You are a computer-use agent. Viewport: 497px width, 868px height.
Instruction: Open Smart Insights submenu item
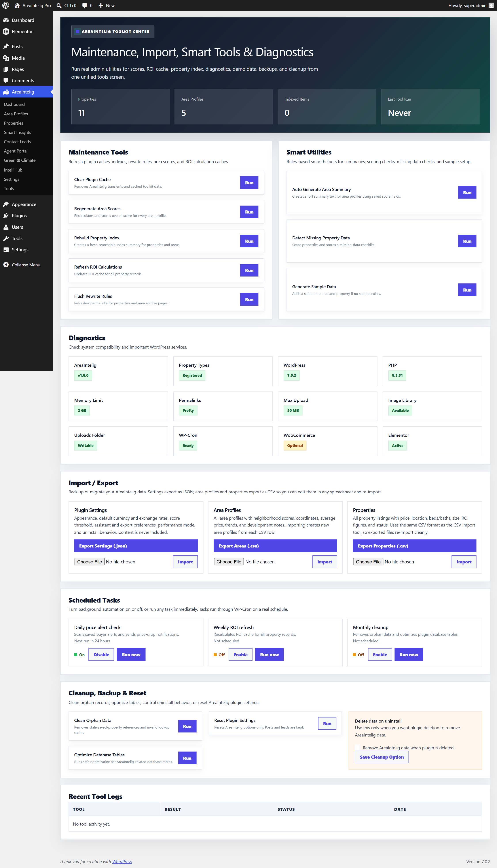pos(17,132)
